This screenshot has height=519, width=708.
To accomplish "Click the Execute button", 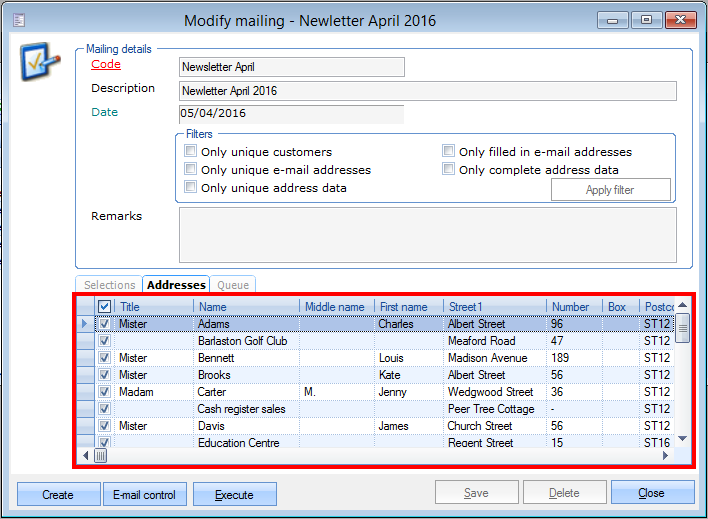I will click(x=234, y=494).
